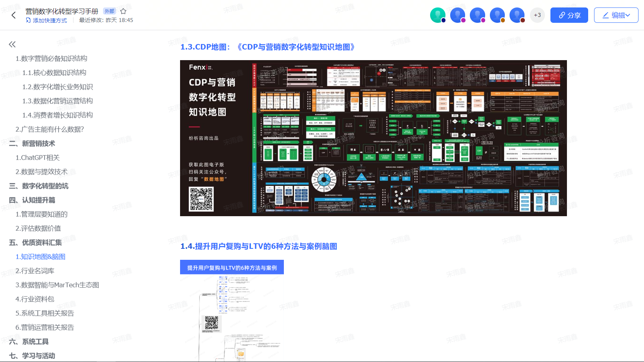Image resolution: width=644 pixels, height=362 pixels.
Task: Select 二、新营销技术 outline section
Action: click(38, 143)
